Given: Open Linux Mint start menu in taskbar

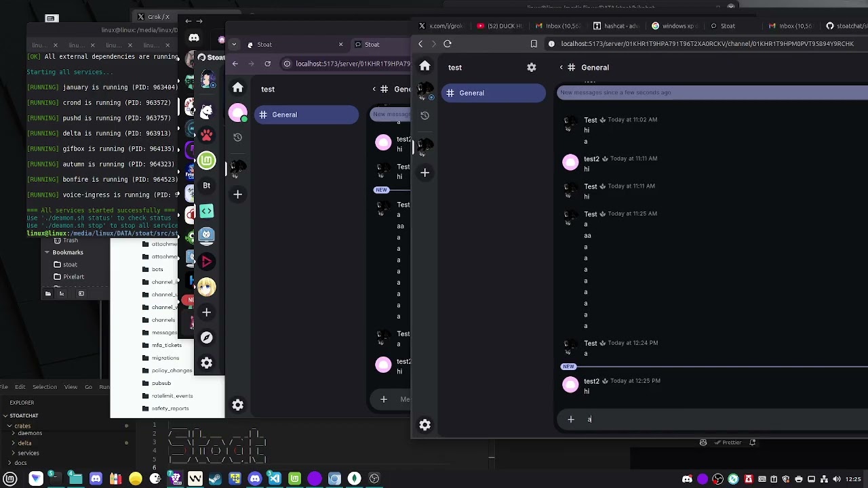Looking at the screenshot, I should click(10, 479).
